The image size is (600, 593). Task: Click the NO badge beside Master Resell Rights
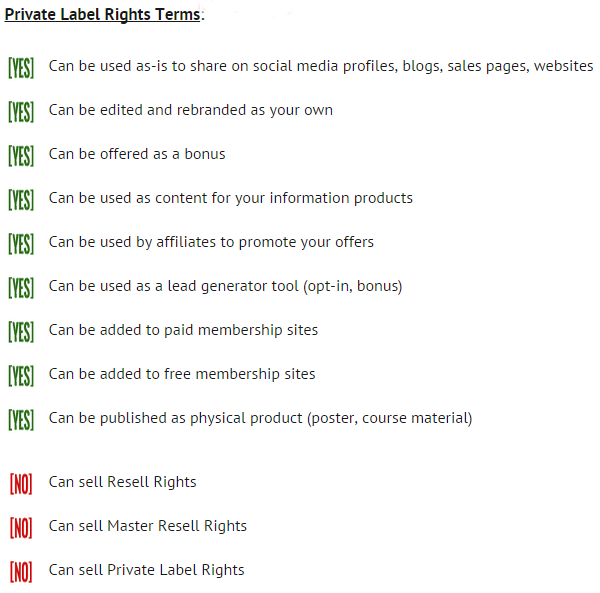click(x=21, y=528)
